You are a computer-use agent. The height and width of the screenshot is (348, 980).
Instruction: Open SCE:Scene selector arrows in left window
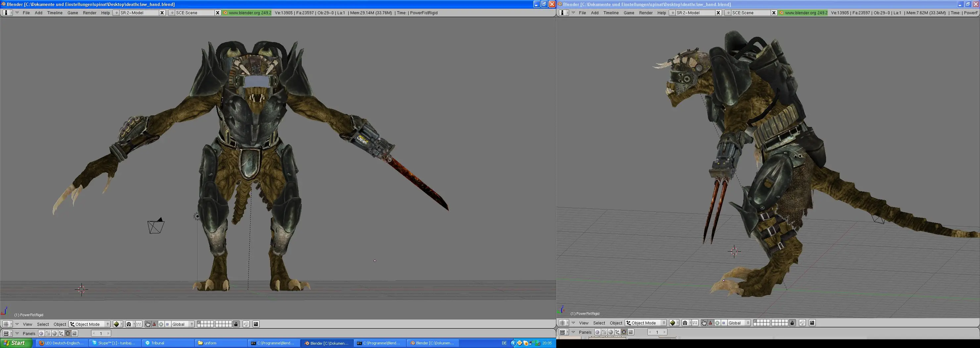(171, 13)
